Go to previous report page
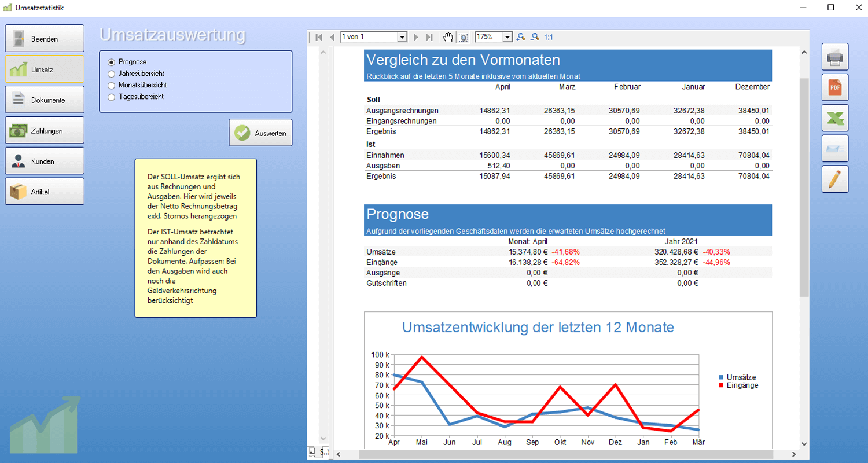Screen dimensions: 868x463 click(x=332, y=37)
